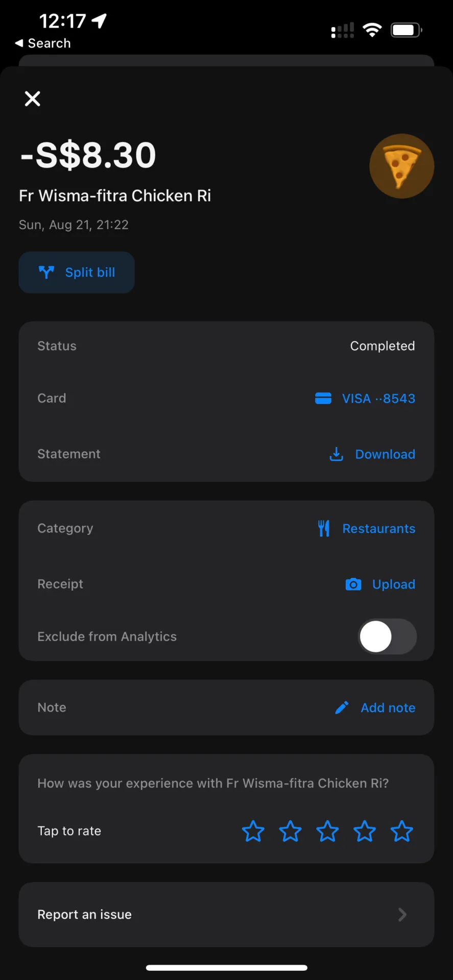This screenshot has height=980, width=453.
Task: Toggle Exclude from Analytics switch
Action: (387, 636)
